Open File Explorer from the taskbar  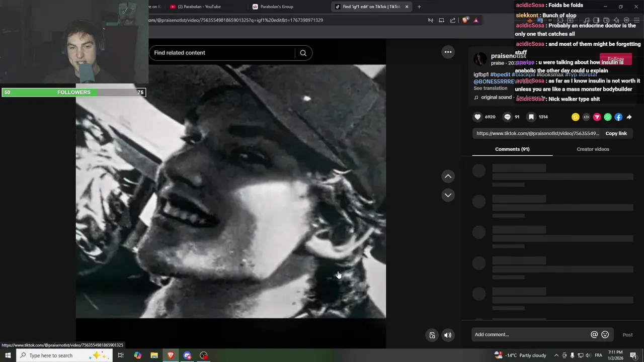tap(154, 355)
